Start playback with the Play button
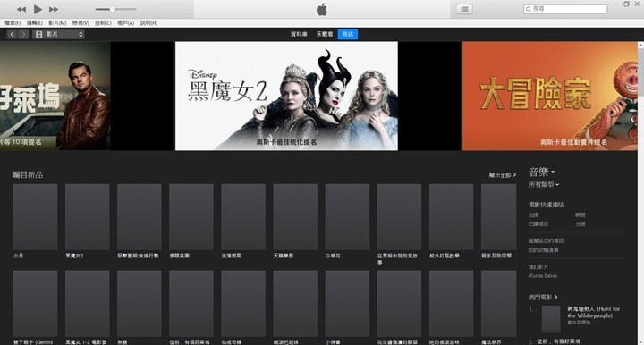Screen dimensions: 644x345 (38, 9)
